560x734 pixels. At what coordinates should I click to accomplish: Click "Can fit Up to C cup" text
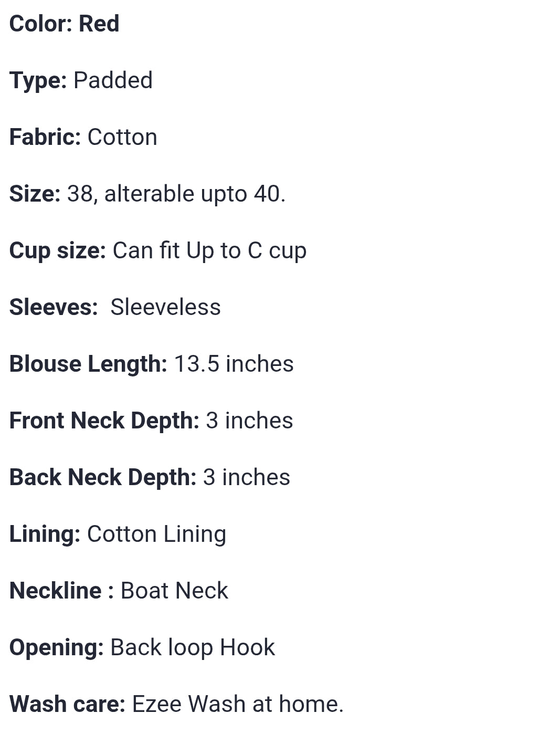(209, 250)
